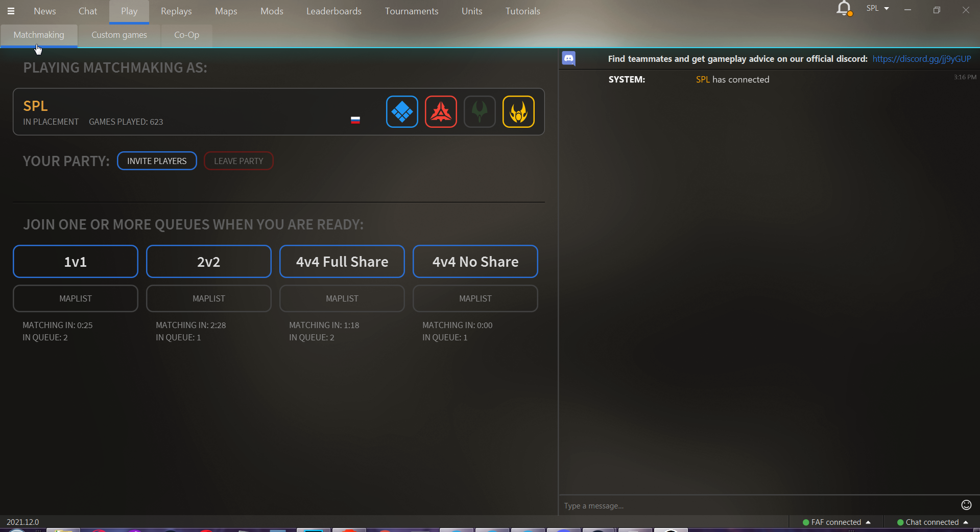Click the 3:16 PM message timestamp
The image size is (980, 532).
pos(965,77)
